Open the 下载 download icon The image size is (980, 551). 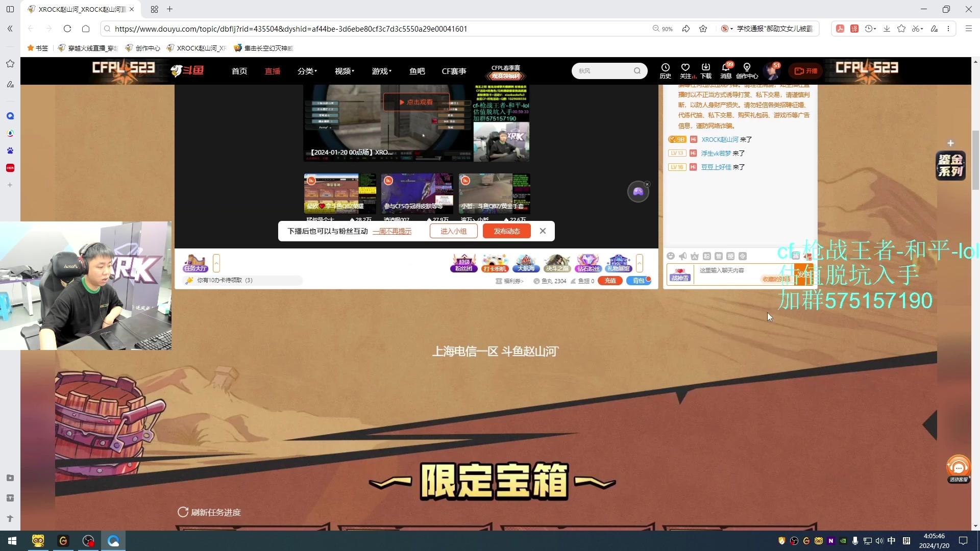click(706, 70)
